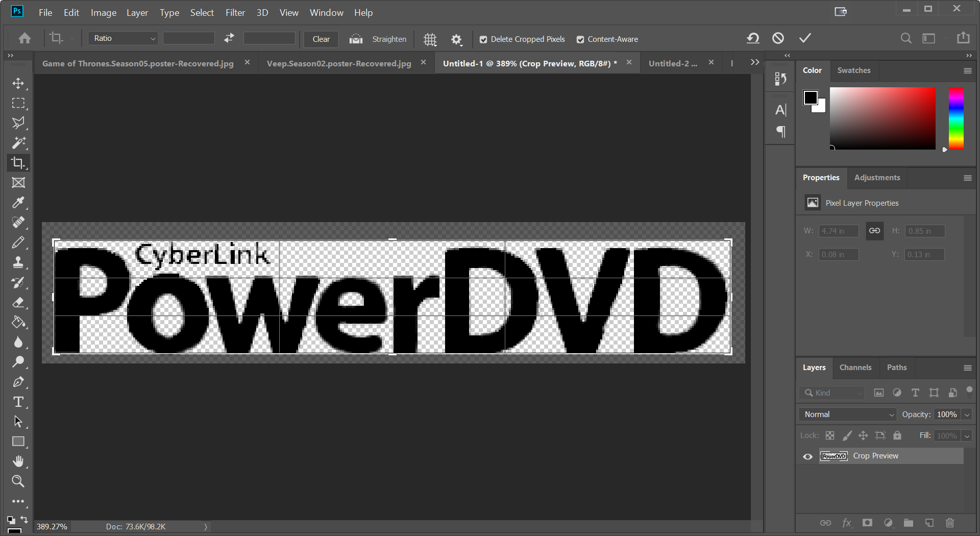Select the Path Selection tool
This screenshot has width=980, height=536.
18,422
